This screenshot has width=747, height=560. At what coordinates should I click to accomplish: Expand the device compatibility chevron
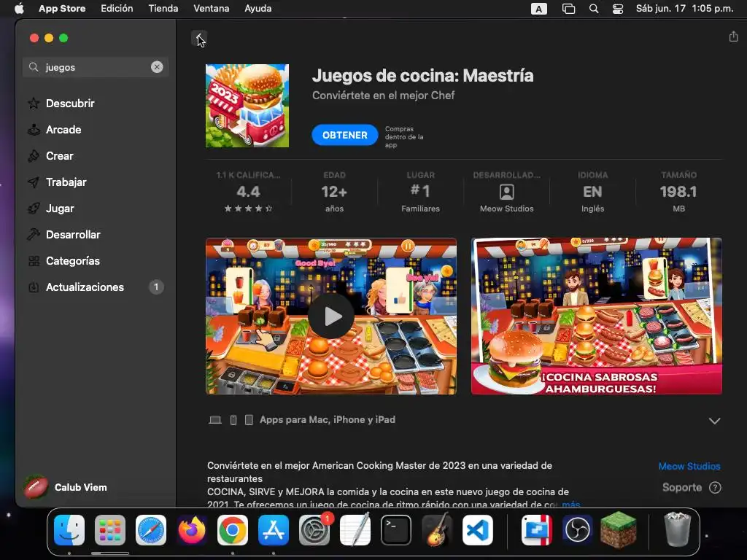(x=714, y=421)
